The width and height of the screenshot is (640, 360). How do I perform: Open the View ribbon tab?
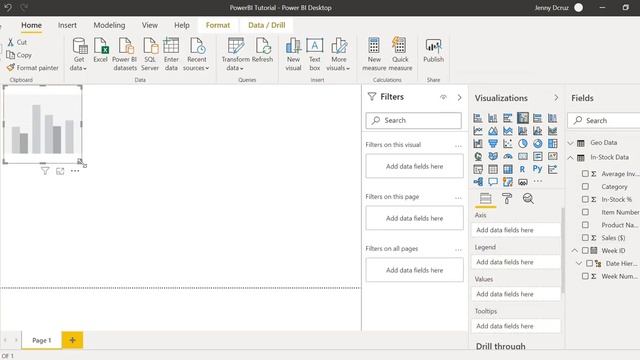150,25
